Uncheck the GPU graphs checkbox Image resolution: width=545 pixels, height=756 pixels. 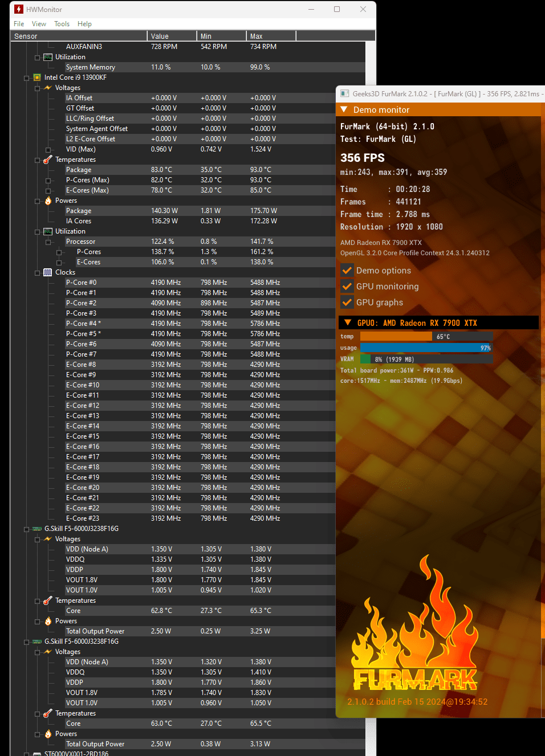click(x=347, y=302)
